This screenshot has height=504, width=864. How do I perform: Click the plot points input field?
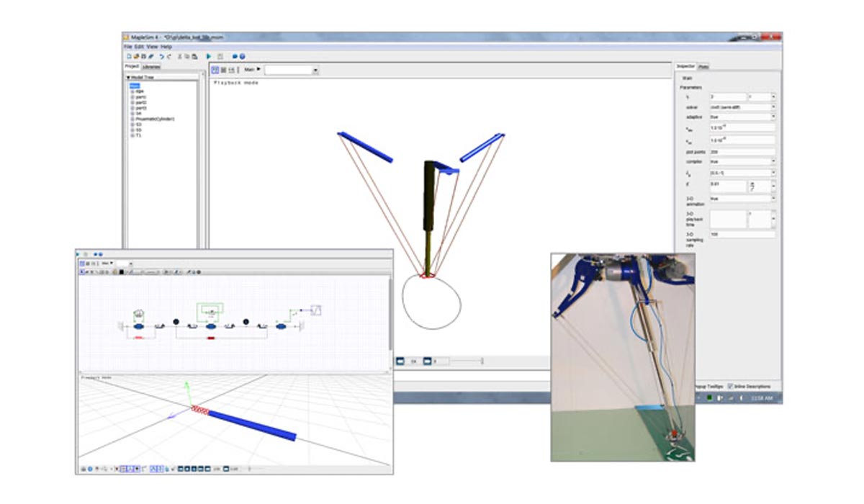[x=742, y=151]
